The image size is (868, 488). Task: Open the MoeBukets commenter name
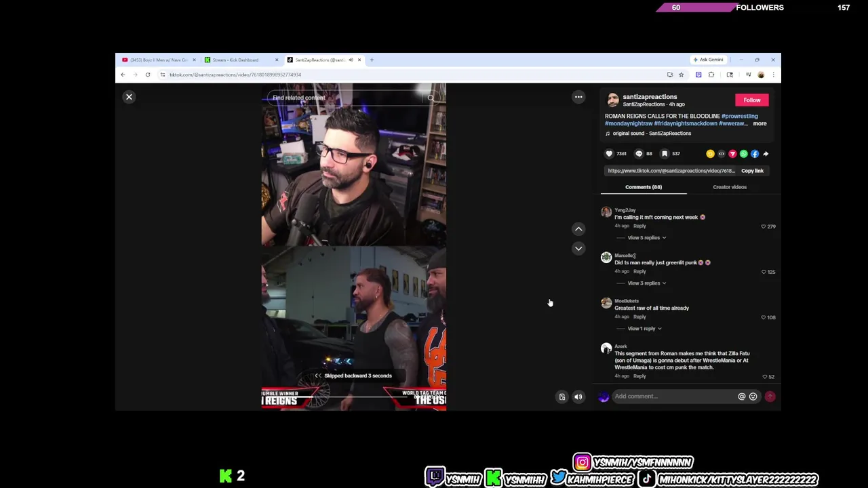tap(627, 301)
